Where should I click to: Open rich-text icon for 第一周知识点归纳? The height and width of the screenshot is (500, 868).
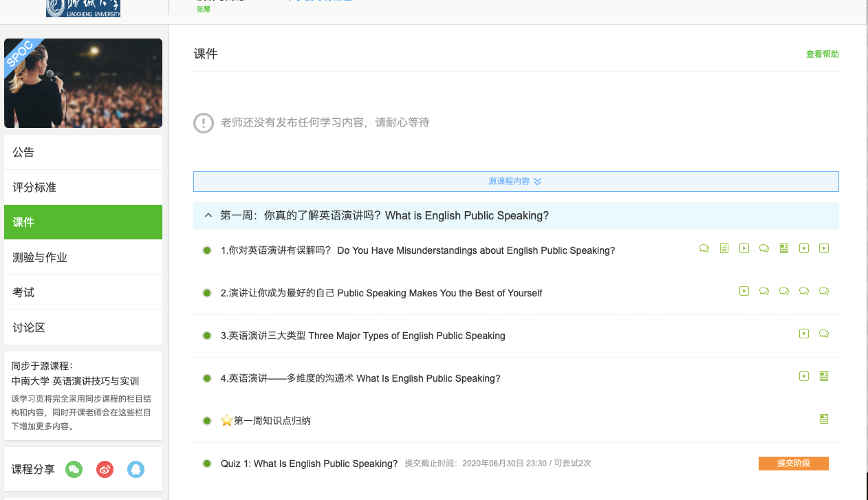click(x=824, y=419)
